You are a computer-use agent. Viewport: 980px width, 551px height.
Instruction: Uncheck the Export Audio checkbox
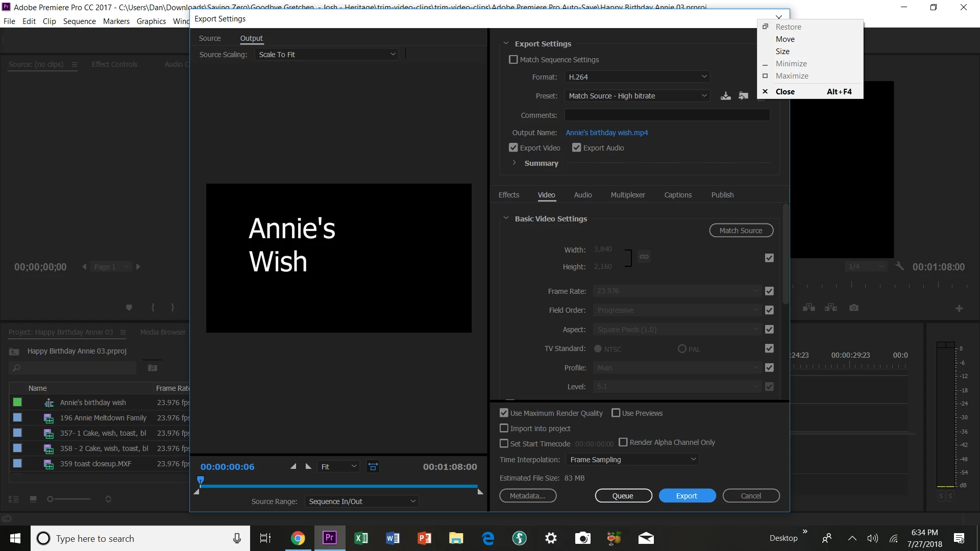click(577, 148)
